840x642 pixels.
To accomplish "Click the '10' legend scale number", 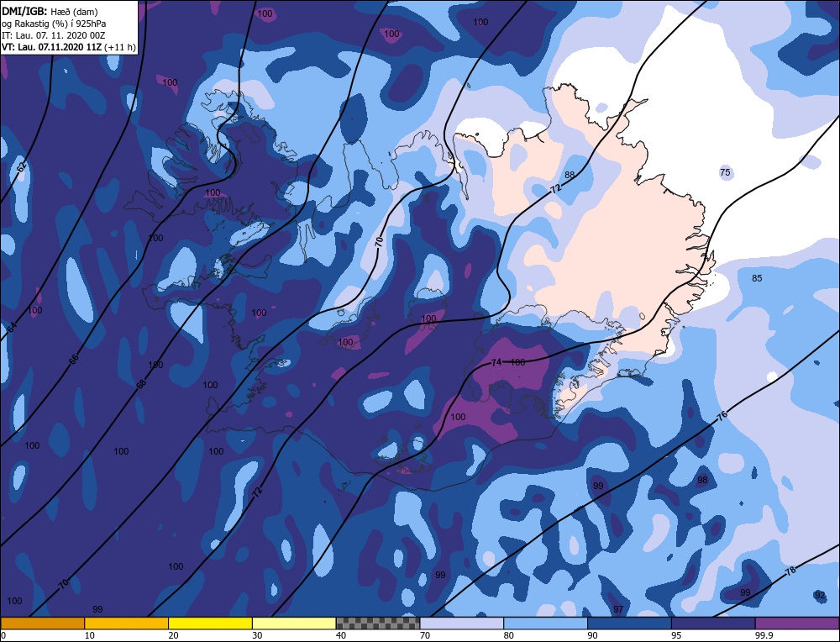I will tap(90, 635).
